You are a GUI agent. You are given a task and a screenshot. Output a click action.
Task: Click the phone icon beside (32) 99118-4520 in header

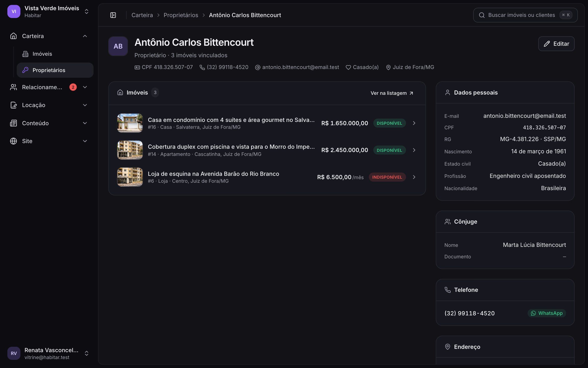pyautogui.click(x=202, y=67)
